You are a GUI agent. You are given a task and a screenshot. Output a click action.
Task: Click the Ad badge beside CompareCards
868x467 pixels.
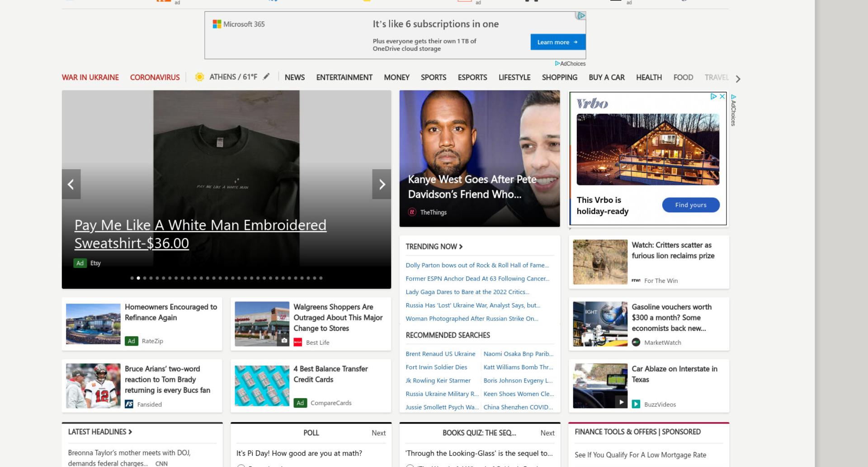[x=300, y=403]
